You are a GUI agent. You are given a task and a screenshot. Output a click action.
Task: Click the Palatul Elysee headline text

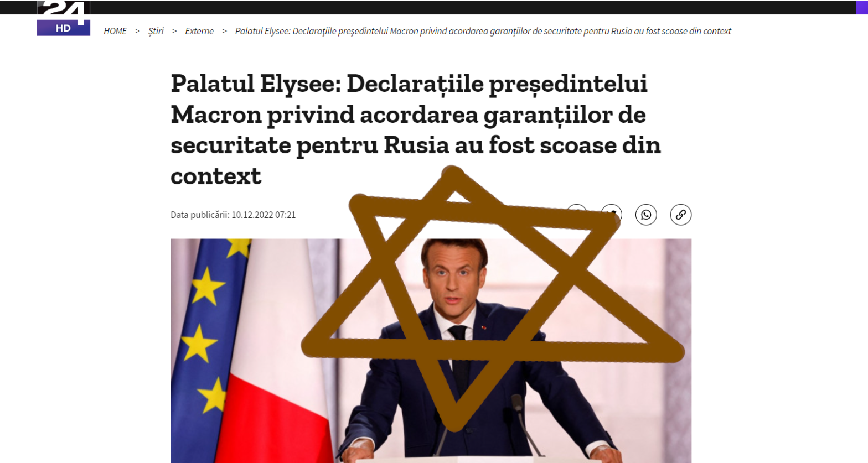416,129
